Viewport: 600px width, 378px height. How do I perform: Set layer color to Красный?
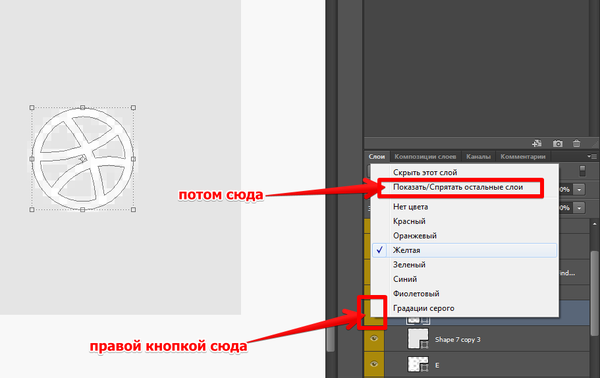click(x=409, y=221)
